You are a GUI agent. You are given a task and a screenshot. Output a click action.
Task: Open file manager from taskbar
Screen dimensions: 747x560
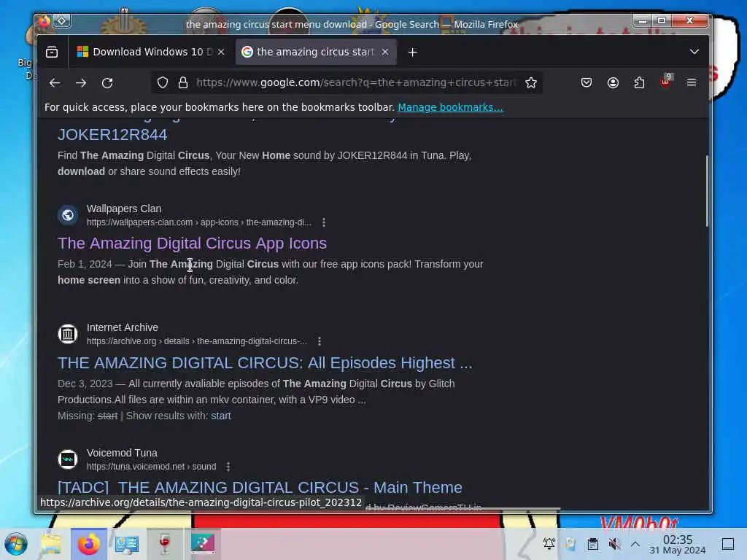50,544
